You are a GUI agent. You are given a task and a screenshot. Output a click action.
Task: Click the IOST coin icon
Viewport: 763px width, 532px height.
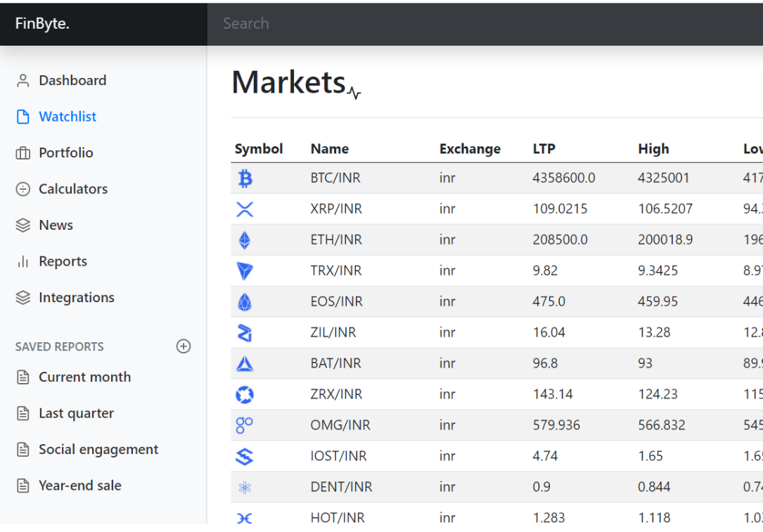(x=245, y=457)
